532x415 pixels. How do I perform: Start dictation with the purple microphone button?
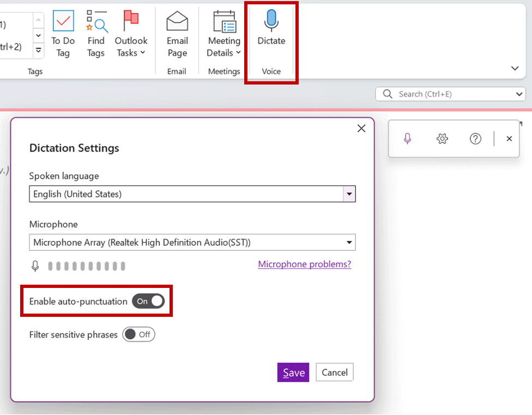408,139
